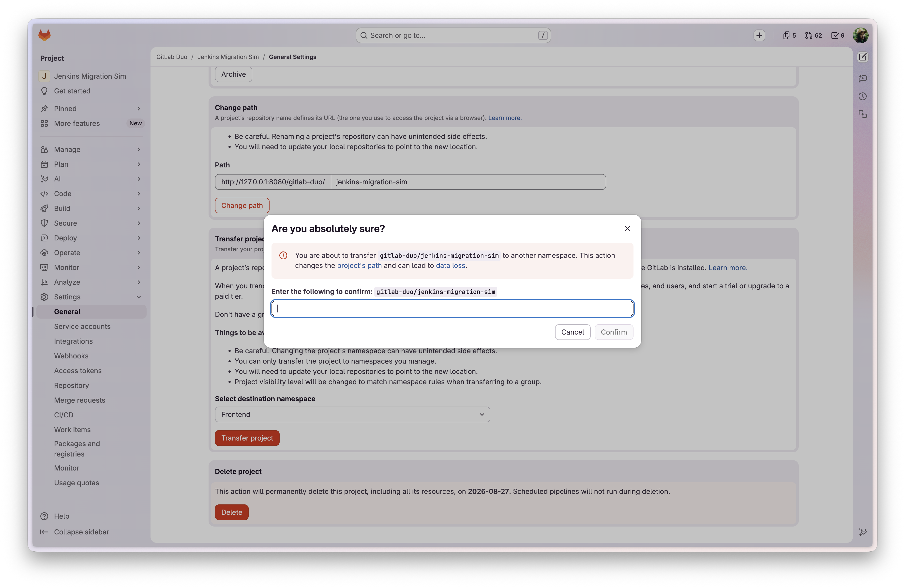Open the GitLab Duo icon at bottom right
Screen dimensions: 905x588
coord(862,532)
